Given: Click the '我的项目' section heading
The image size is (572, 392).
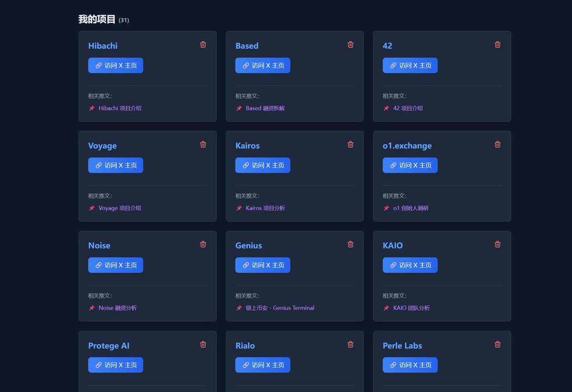Looking at the screenshot, I should 97,19.
